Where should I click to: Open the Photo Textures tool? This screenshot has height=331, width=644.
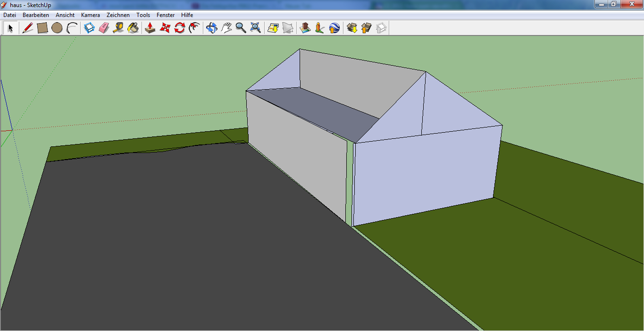pyautogui.click(x=320, y=28)
